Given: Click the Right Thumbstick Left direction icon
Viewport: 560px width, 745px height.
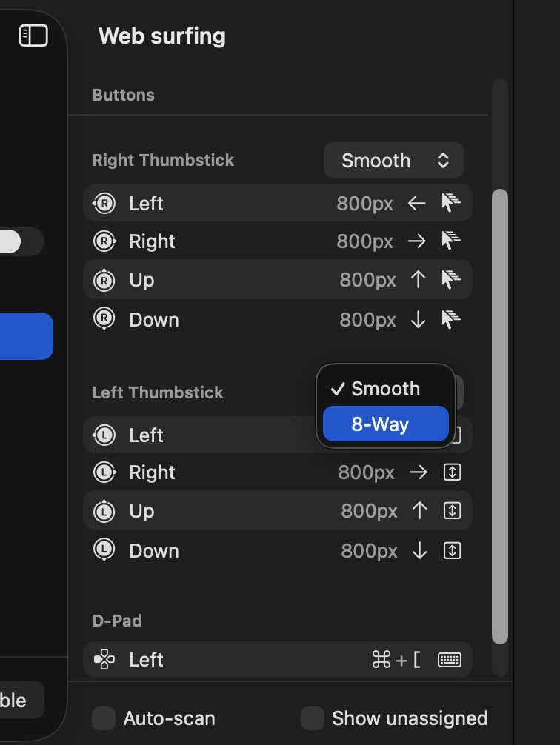Looking at the screenshot, I should [104, 204].
